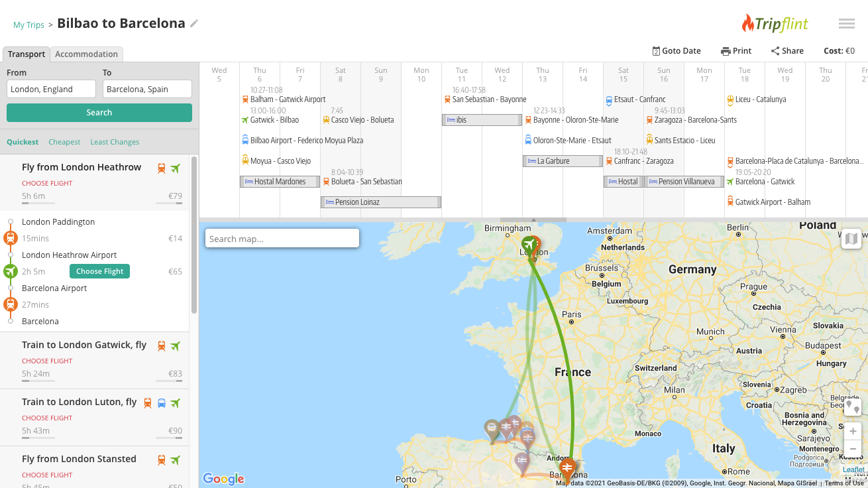Click the green airplane marker over London
This screenshot has width=868, height=488.
click(x=527, y=245)
